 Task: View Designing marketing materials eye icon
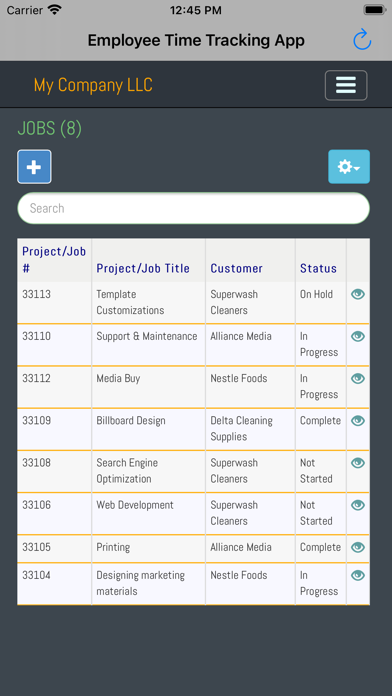[x=358, y=576]
